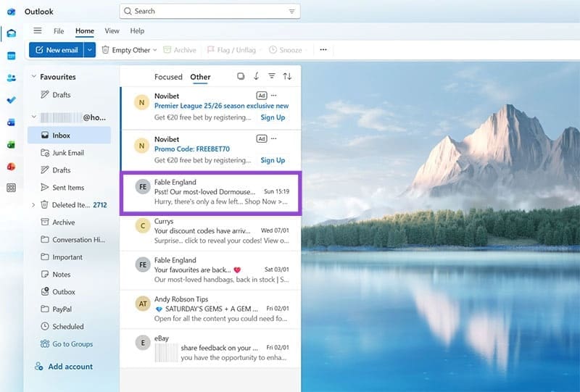Launch Excel from the app rail
Viewport: 580px width, 392px height.
click(11, 144)
